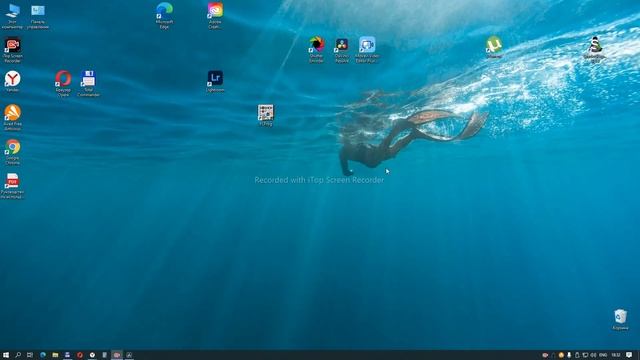Screen dimensions: 640x360
Task: Launch Google Chrome from desktop shortcut
Action: pos(12,151)
